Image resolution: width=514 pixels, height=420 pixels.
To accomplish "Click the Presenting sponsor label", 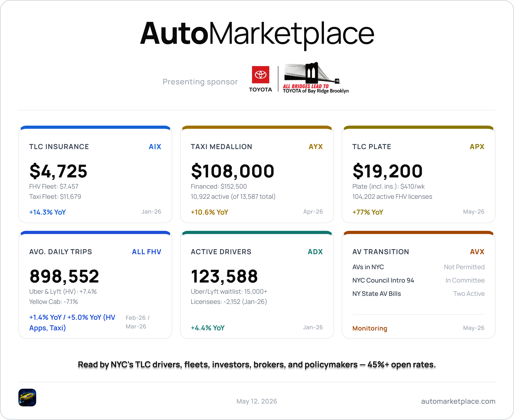I will click(x=200, y=82).
